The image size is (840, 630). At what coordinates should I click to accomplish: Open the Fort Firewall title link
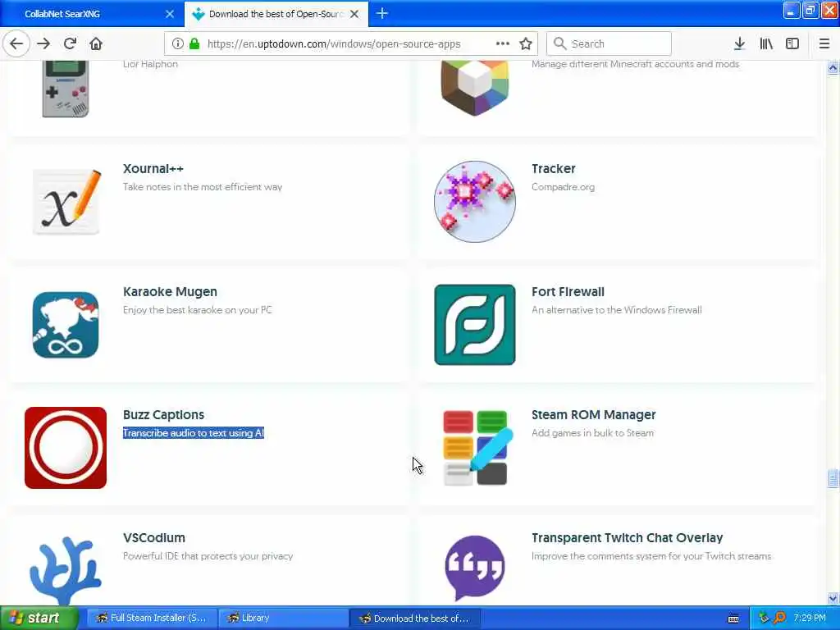pyautogui.click(x=568, y=292)
